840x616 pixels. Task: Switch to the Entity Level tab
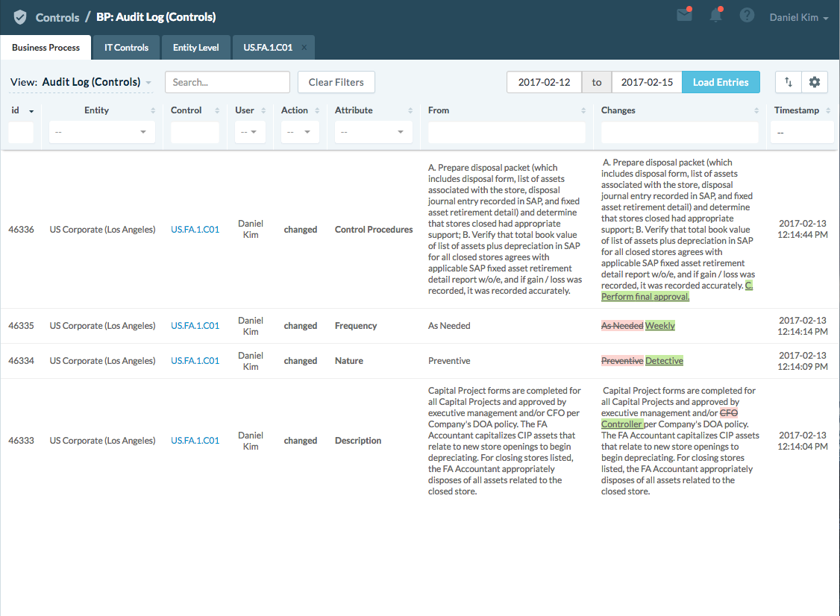tap(195, 47)
